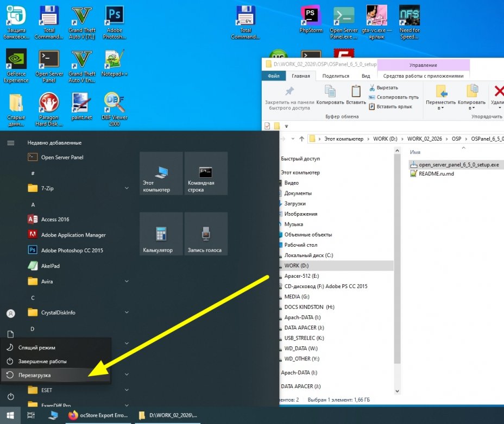The height and width of the screenshot is (424, 504).
Task: Open the Переместить в dropdown in the ribbon
Action: click(440, 97)
